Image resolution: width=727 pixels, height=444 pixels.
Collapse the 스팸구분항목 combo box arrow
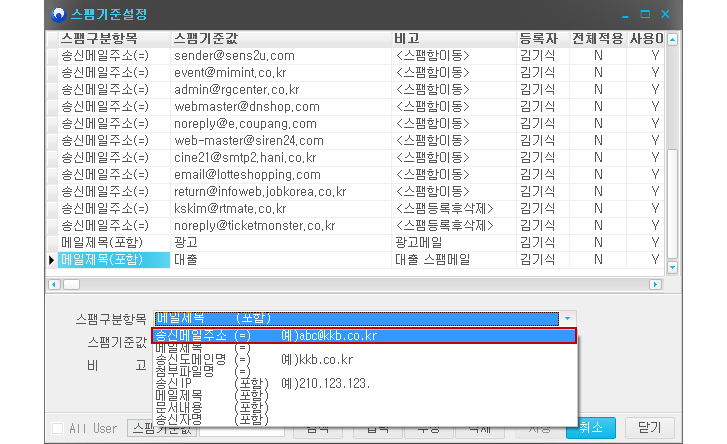(x=568, y=318)
